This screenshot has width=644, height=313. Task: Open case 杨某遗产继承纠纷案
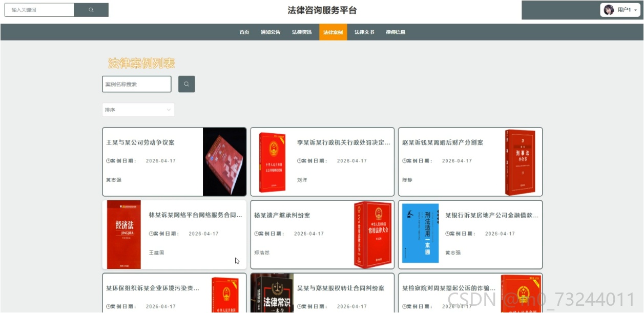click(282, 215)
